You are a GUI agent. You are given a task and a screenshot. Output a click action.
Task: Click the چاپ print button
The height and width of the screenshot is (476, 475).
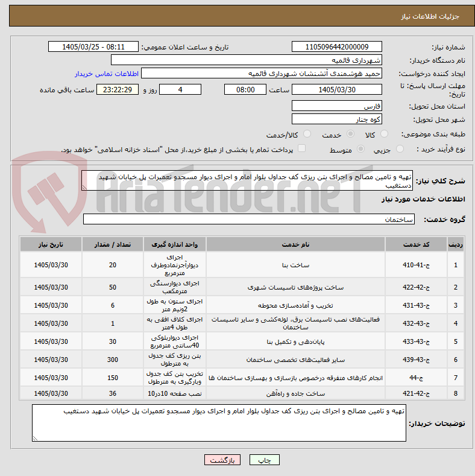(x=265, y=460)
